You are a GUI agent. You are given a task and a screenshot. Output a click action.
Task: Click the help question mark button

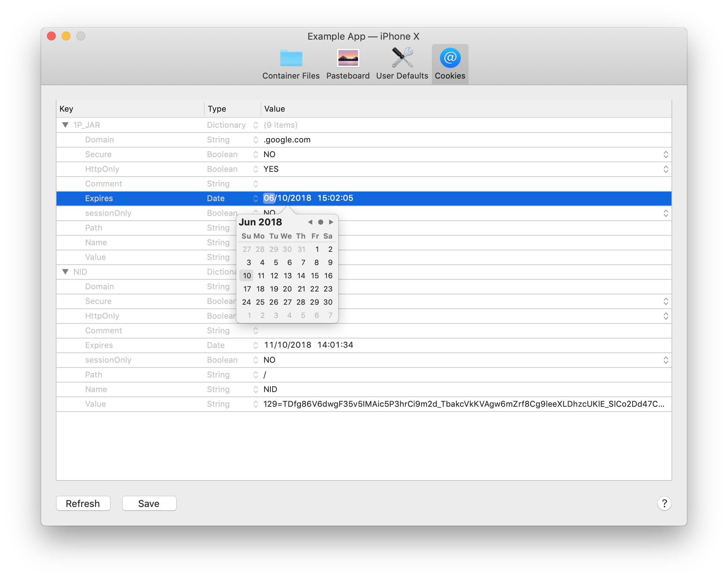tap(664, 503)
